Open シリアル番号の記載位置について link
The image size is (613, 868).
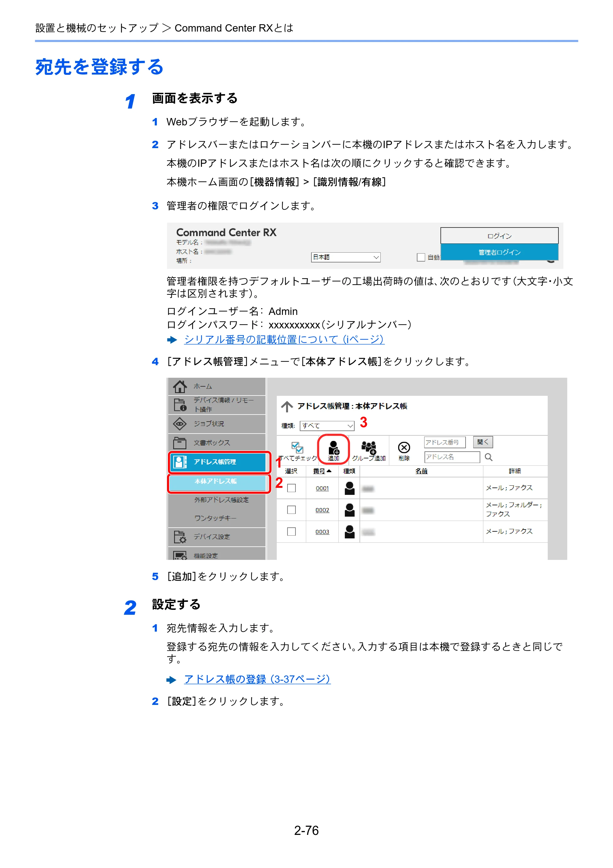[284, 339]
